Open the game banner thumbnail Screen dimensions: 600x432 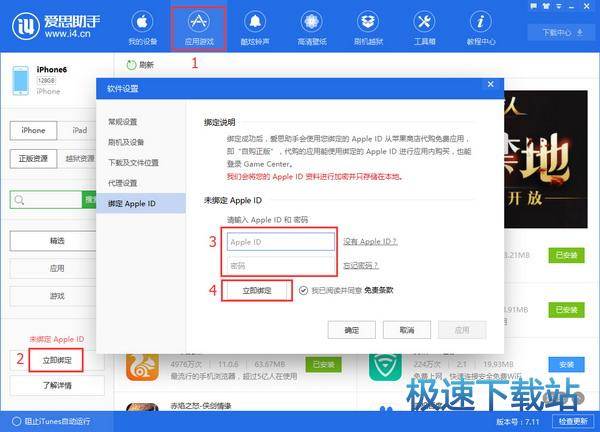pos(546,159)
